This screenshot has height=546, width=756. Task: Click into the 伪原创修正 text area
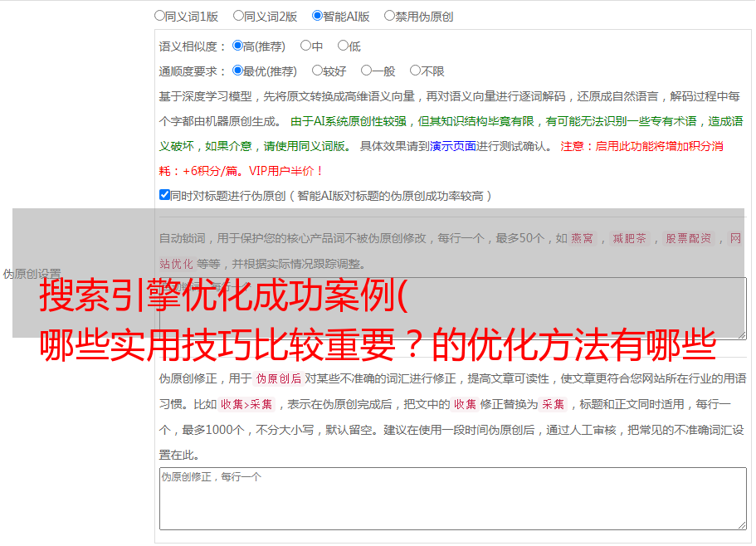click(x=453, y=499)
